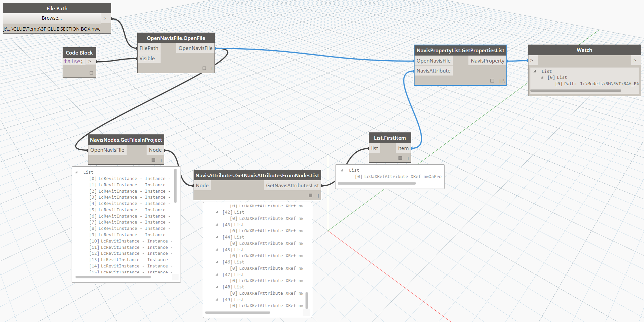Click the Code Block output arrow port
The width and height of the screenshot is (644, 322).
(90, 61)
